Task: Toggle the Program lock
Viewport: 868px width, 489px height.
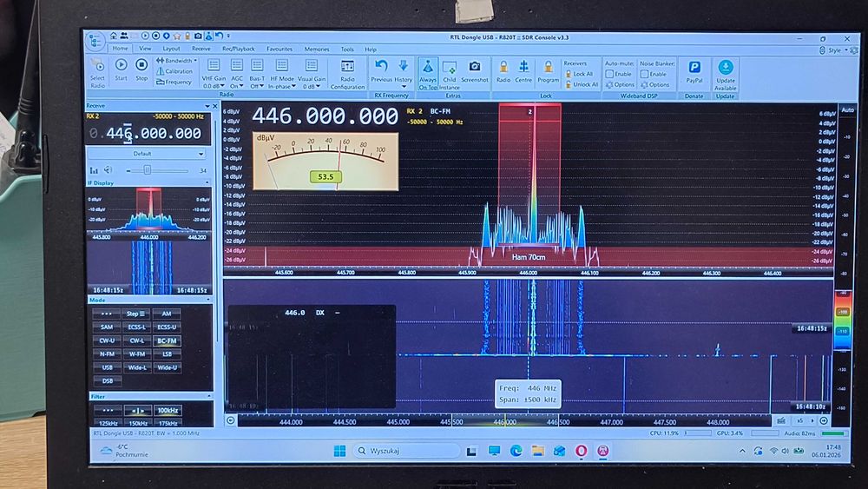Action: point(548,71)
